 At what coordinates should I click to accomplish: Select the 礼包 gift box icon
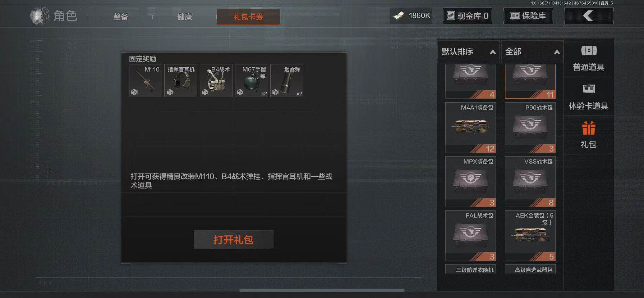(588, 128)
